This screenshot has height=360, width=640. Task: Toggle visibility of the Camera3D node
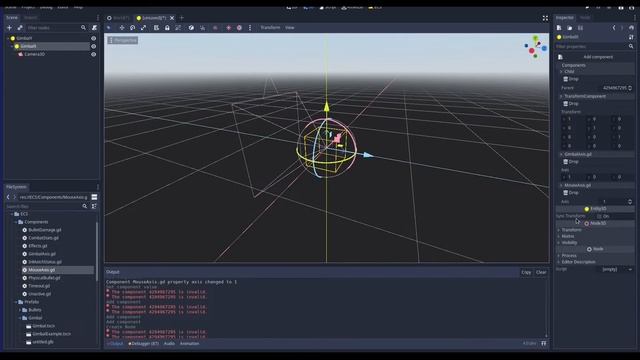tap(93, 54)
